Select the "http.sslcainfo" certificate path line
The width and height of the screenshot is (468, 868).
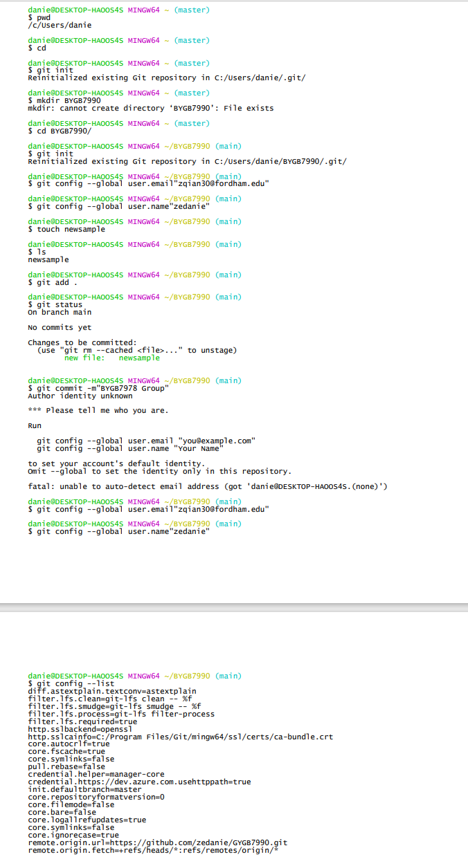(x=181, y=737)
